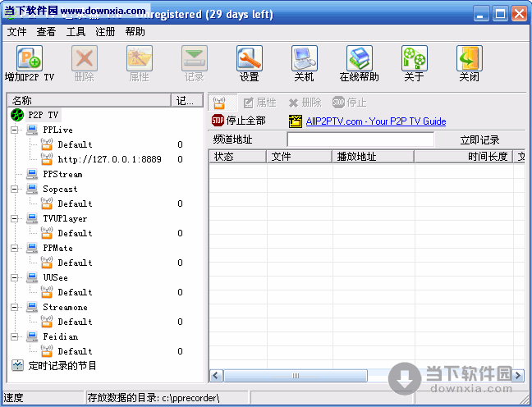Screen dimensions: 532x407
Task: Select Default under Streamone
Action: [x=75, y=322]
